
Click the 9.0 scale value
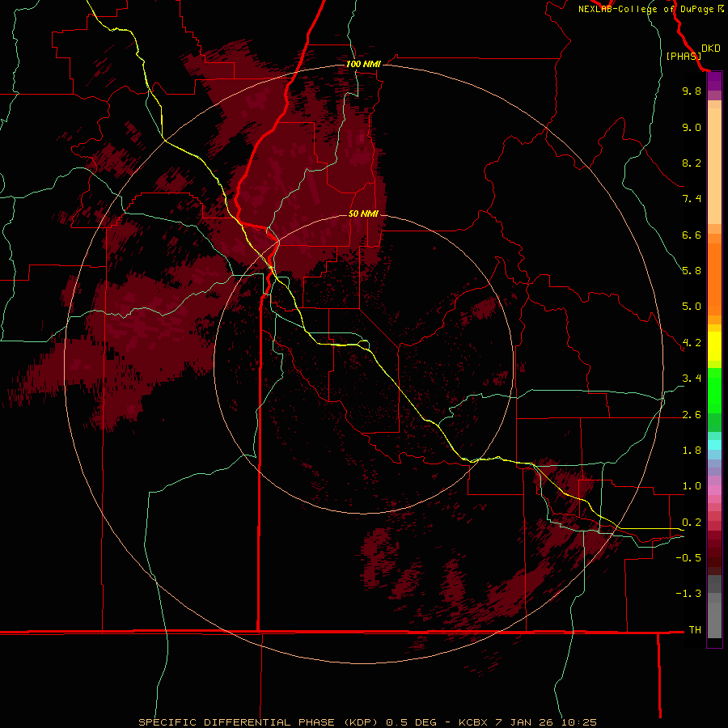click(x=692, y=127)
